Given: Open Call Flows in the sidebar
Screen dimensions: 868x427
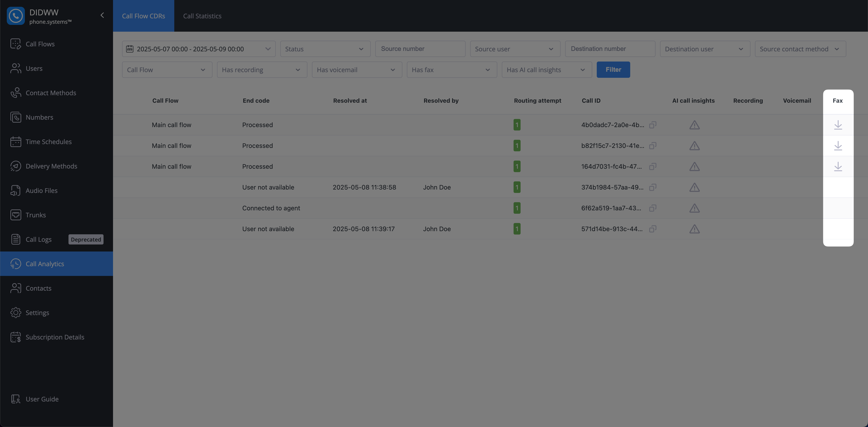Looking at the screenshot, I should 57,44.
